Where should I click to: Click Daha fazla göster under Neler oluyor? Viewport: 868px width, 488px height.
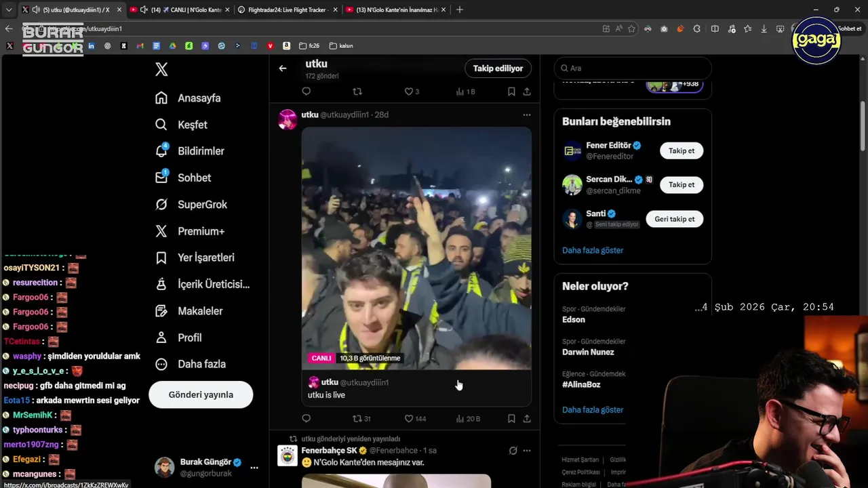tap(593, 409)
